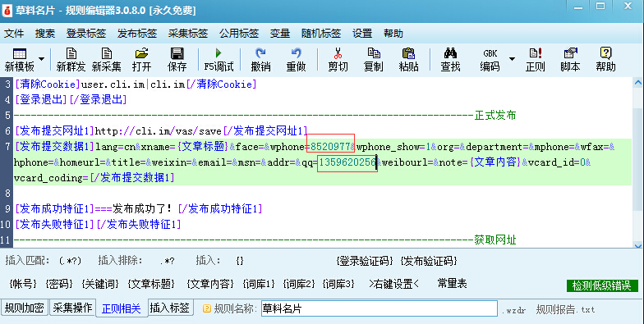Open a rule file with 打开
This screenshot has height=324, width=644.
coord(141,59)
